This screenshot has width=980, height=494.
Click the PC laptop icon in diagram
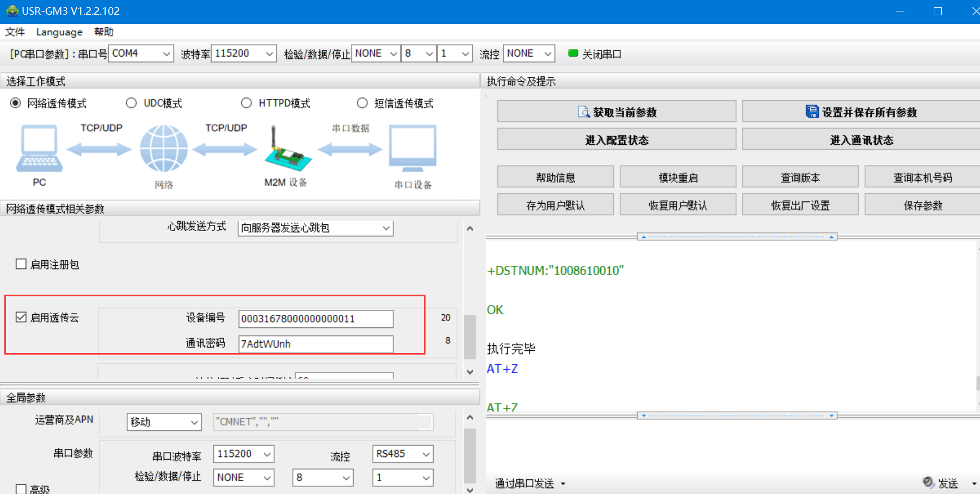[39, 148]
